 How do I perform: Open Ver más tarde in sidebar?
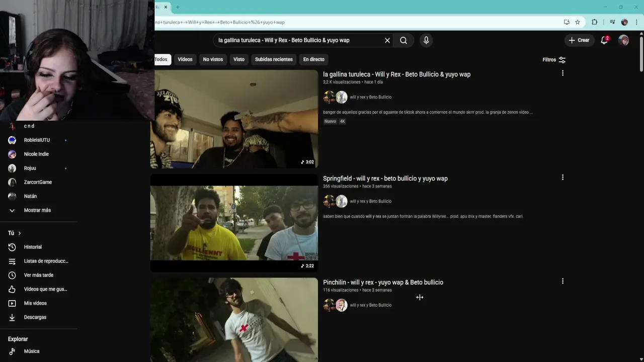[39, 276]
